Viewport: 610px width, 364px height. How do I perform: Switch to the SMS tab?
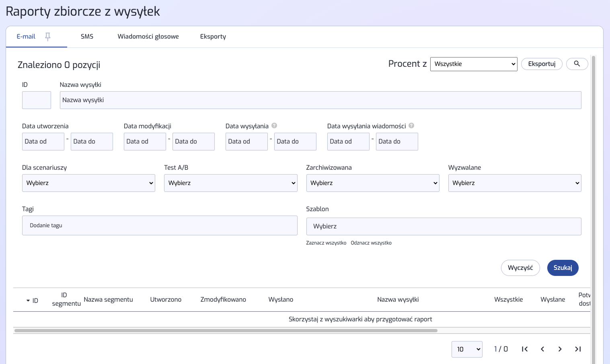(87, 37)
